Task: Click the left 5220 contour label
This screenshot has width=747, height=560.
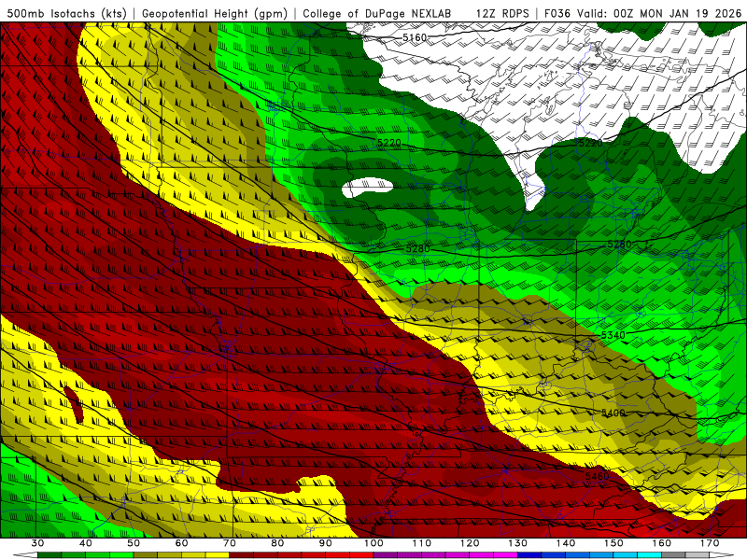Action: pyautogui.click(x=388, y=143)
